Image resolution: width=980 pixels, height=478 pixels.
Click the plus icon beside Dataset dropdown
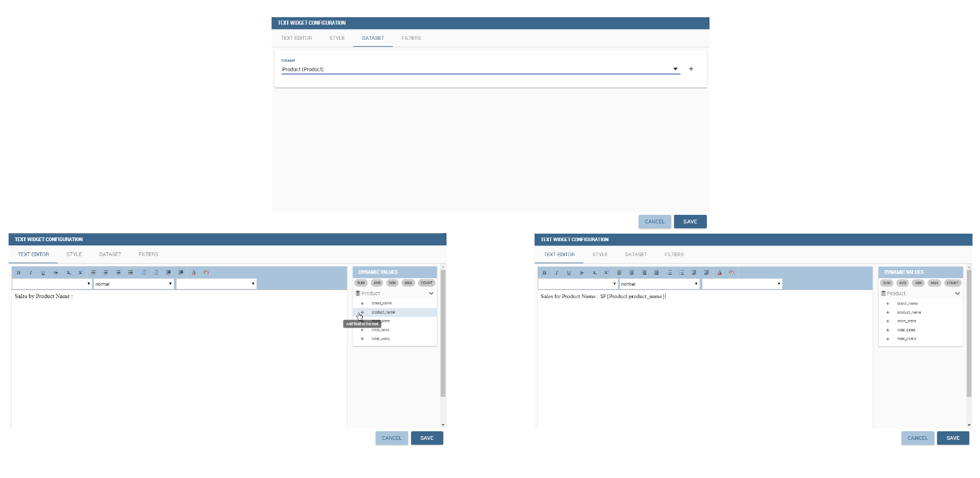(x=691, y=69)
